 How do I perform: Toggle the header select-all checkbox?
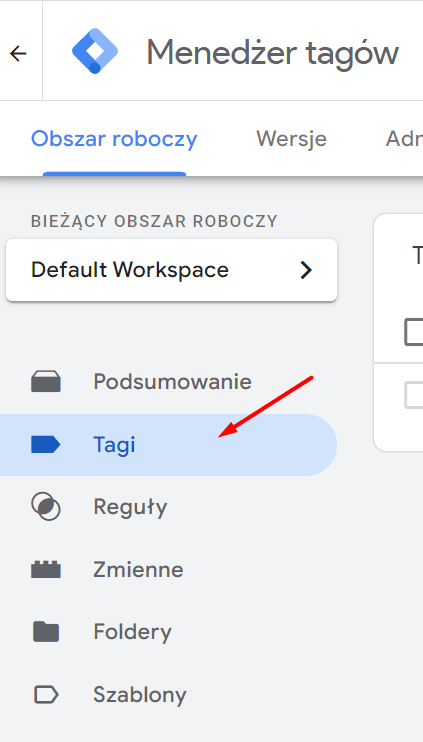414,332
